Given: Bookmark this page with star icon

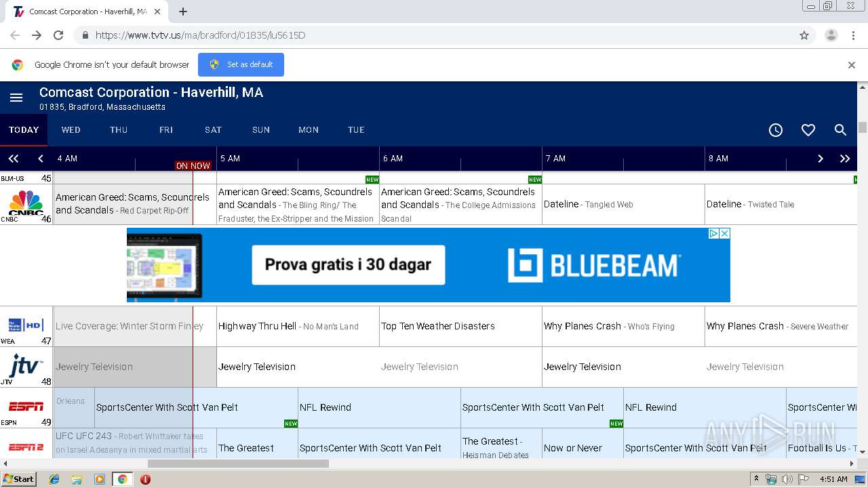Looking at the screenshot, I should pyautogui.click(x=804, y=35).
